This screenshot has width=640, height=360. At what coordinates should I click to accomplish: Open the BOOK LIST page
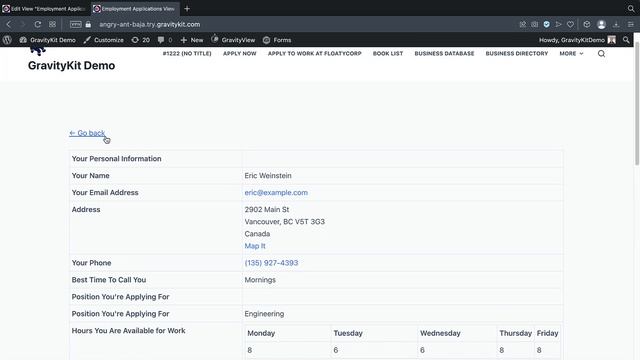click(388, 53)
